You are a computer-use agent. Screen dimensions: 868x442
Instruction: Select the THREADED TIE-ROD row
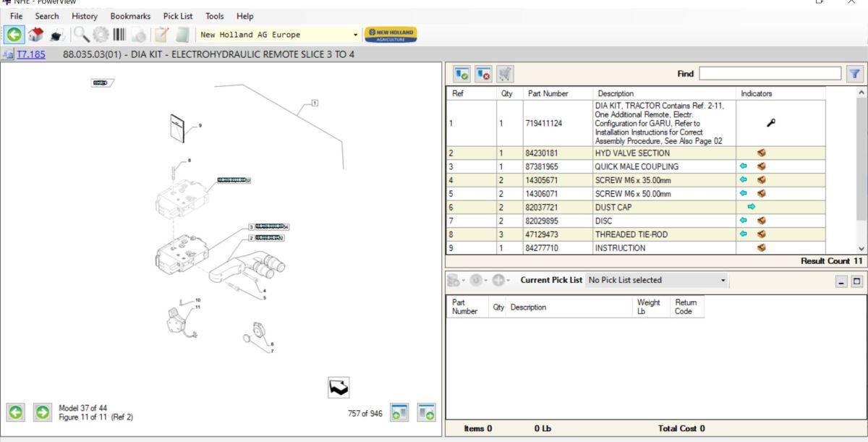point(635,234)
